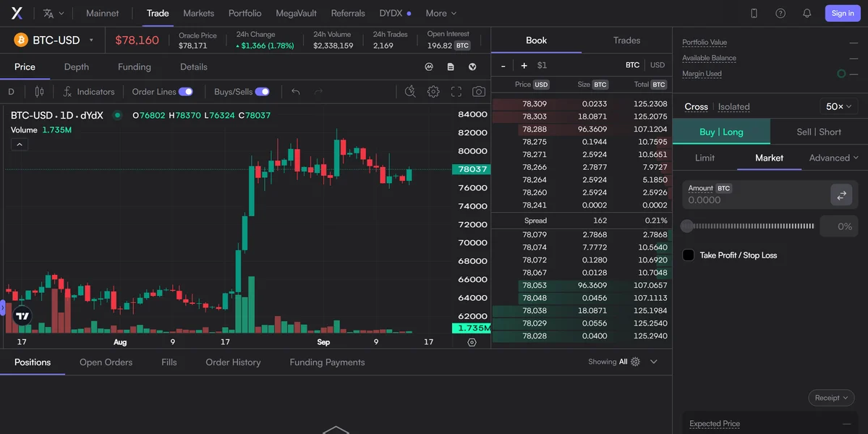Image resolution: width=868 pixels, height=434 pixels.
Task: Switch to the Depth chart tab
Action: coord(77,67)
